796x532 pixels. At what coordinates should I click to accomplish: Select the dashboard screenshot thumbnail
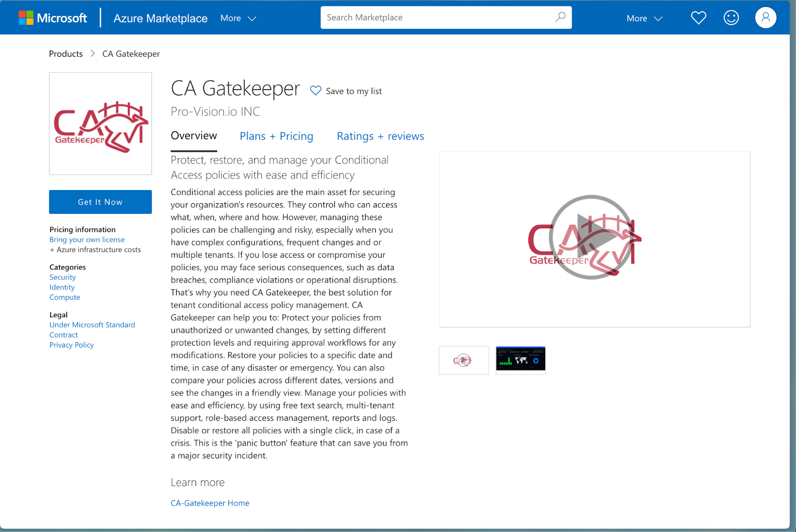click(520, 359)
